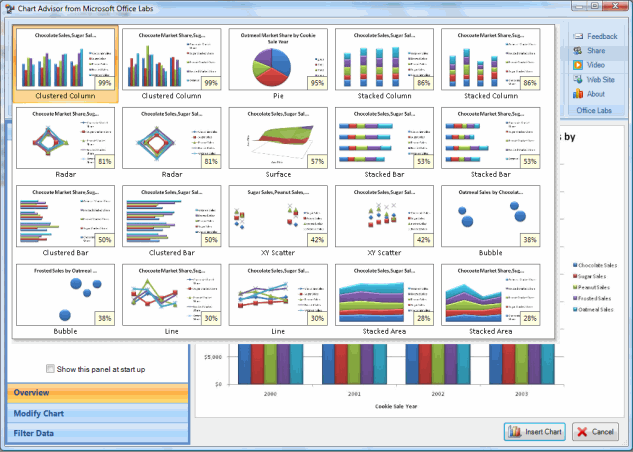This screenshot has height=452, width=633.
Task: Click the Sugar Sales legend entry
Action: (x=589, y=276)
